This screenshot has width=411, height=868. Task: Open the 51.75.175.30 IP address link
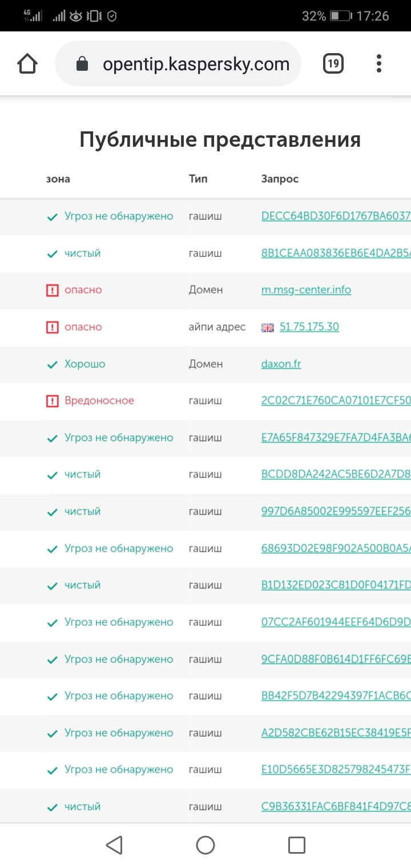pyautogui.click(x=309, y=327)
